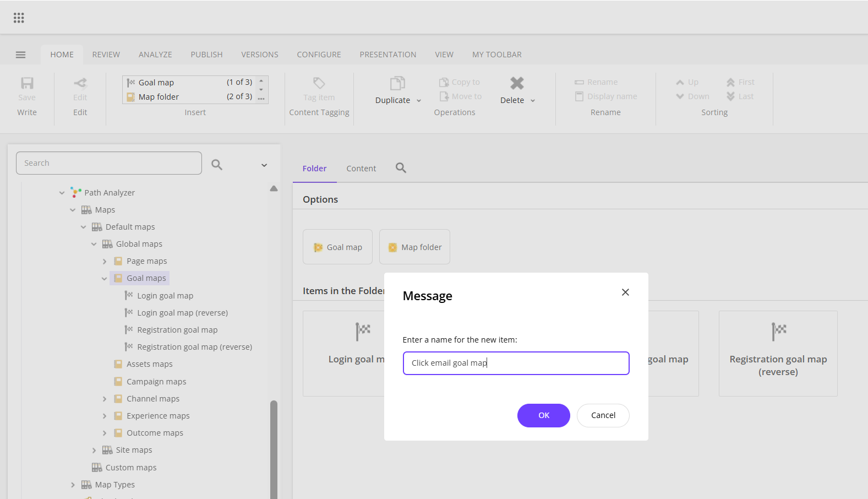
Task: Click the Move to icon
Action: tap(444, 96)
